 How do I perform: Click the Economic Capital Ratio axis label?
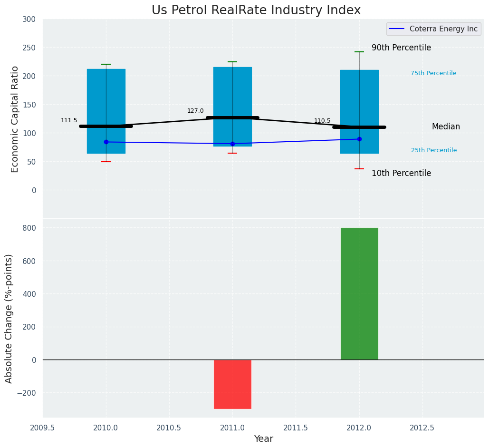[15, 119]
